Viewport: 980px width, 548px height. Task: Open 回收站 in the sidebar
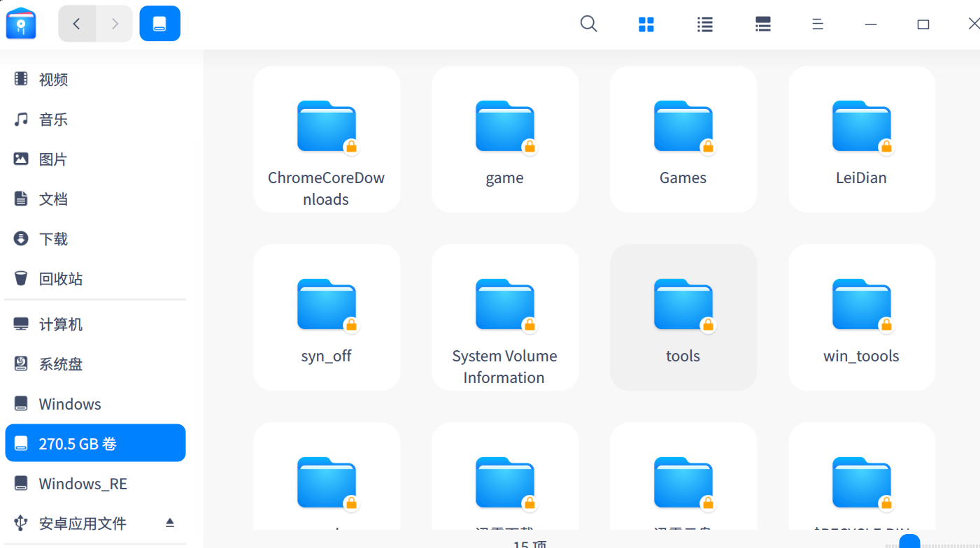point(95,279)
